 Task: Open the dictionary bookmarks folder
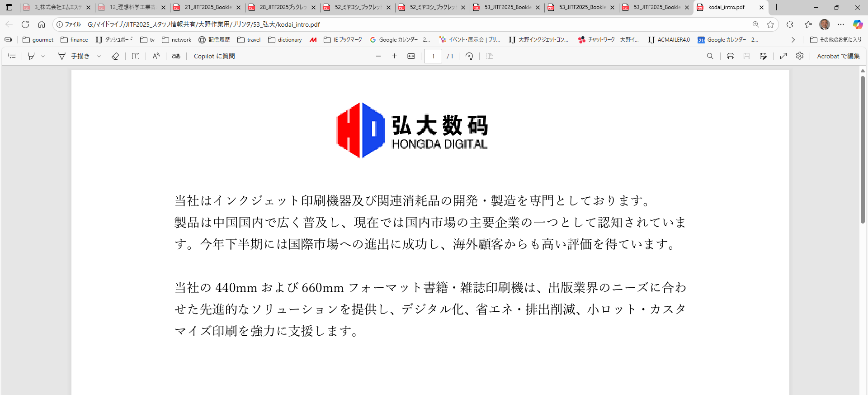(x=285, y=40)
